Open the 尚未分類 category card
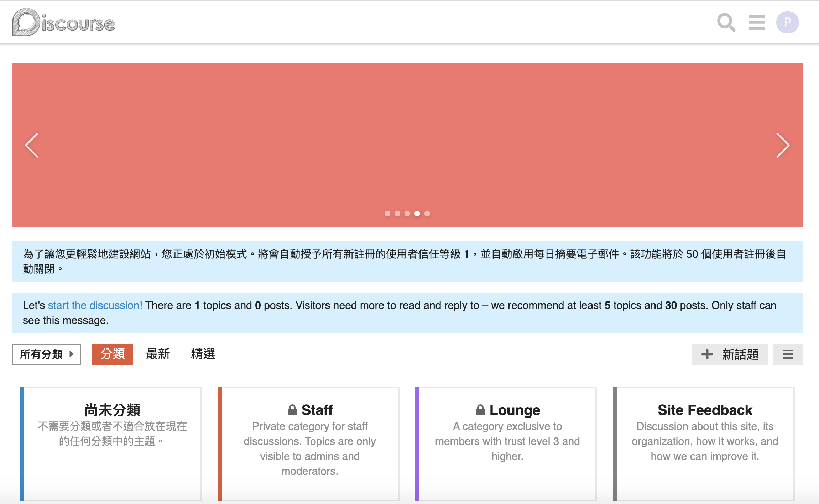Screen dimensions: 819x504 [112, 410]
